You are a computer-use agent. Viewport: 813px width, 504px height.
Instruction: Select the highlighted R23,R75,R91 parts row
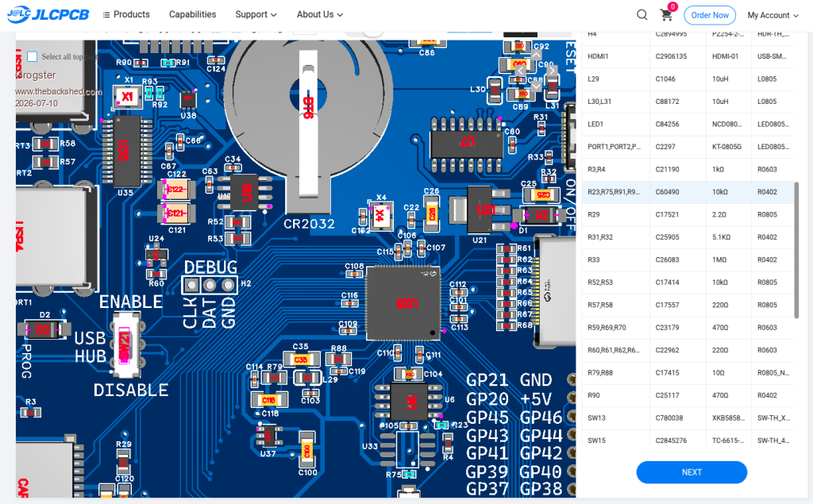click(688, 192)
